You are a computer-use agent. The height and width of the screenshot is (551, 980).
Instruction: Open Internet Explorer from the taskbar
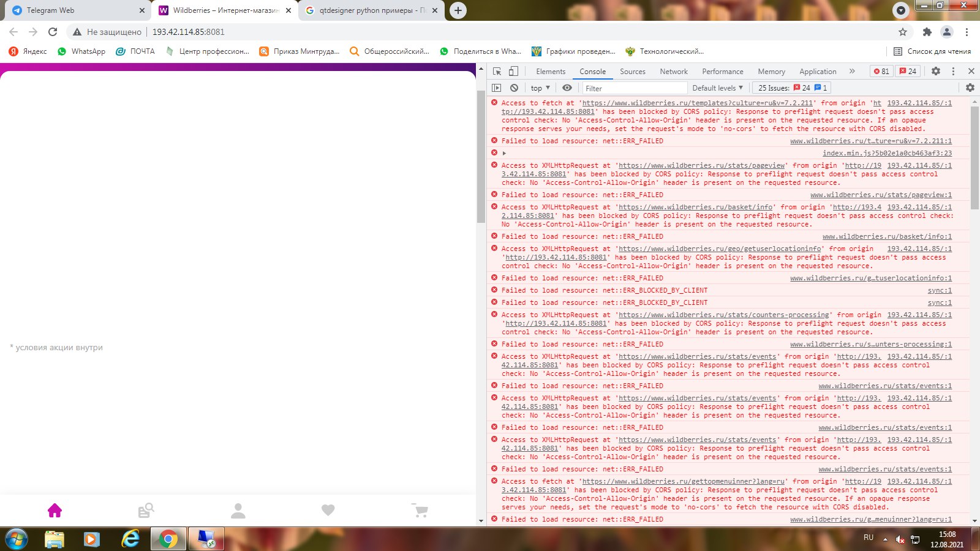coord(130,539)
